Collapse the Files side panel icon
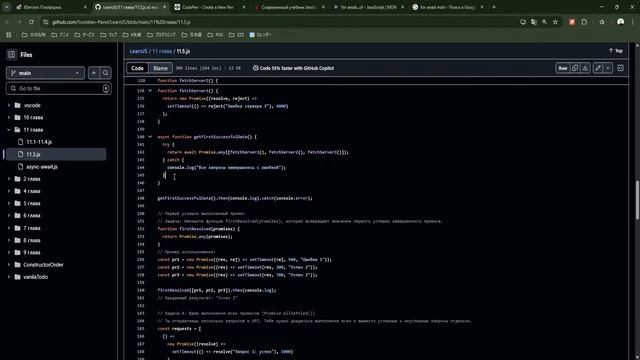 click(11, 54)
